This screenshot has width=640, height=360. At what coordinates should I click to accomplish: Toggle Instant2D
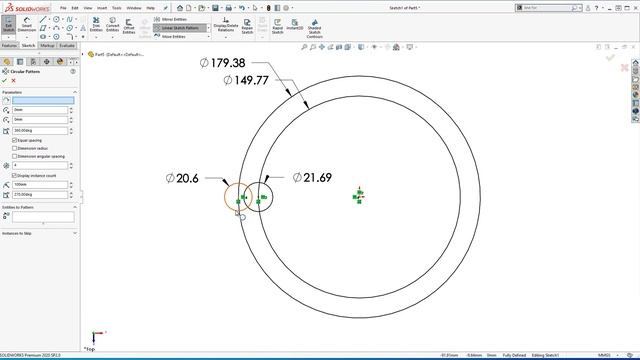tap(295, 24)
